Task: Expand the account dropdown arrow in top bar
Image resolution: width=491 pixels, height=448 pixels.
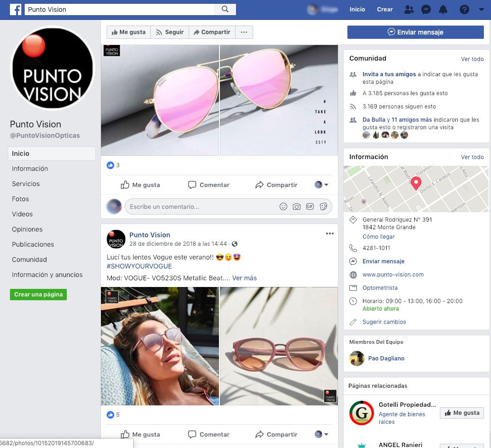Action: pos(482,9)
